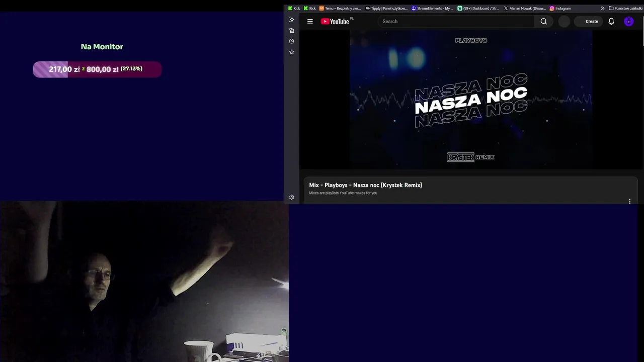
Task: Click the voice search microphone button
Action: point(564,21)
